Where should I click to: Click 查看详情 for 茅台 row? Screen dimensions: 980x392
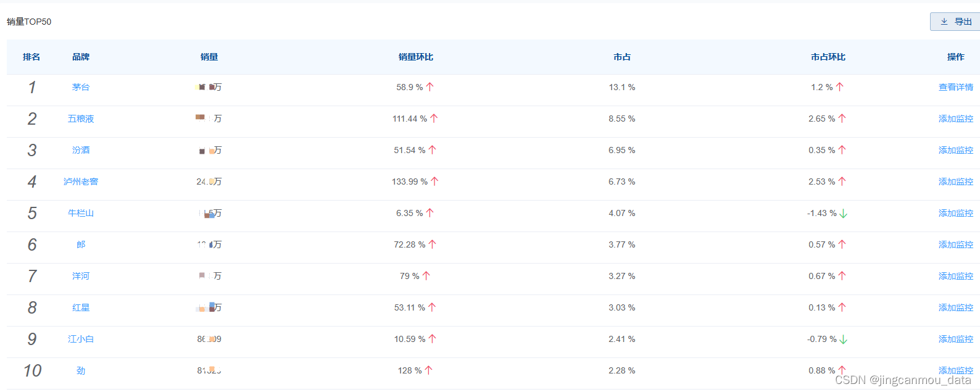point(956,87)
